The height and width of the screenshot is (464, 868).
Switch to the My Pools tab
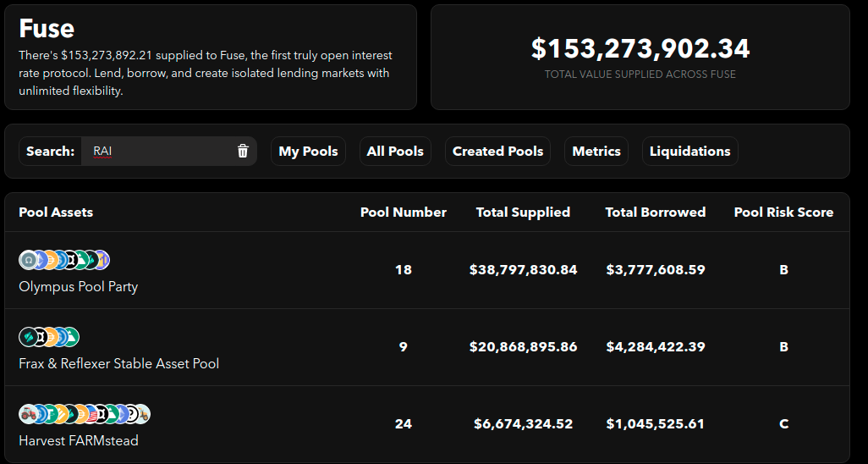point(308,152)
